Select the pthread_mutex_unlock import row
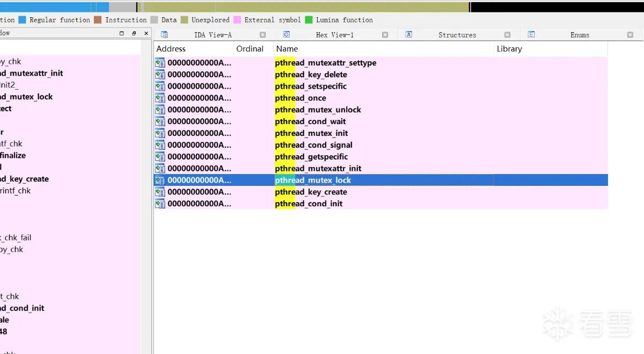Viewport: 644px width, 354px height. tap(381, 110)
